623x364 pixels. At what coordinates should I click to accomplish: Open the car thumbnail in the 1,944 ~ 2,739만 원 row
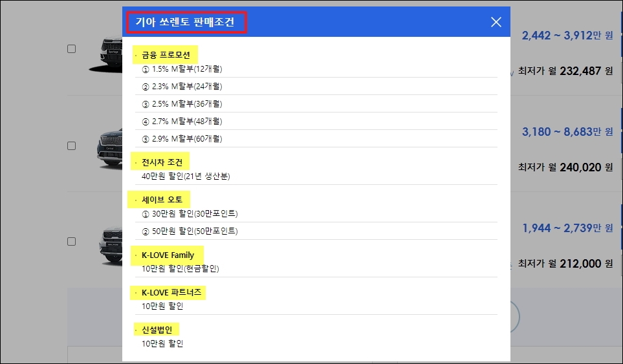click(111, 245)
